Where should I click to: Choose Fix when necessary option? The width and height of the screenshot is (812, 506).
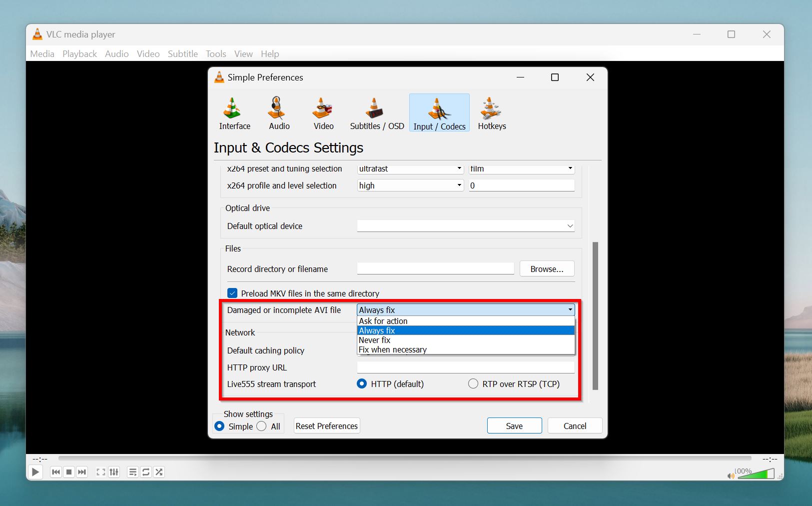pos(466,349)
